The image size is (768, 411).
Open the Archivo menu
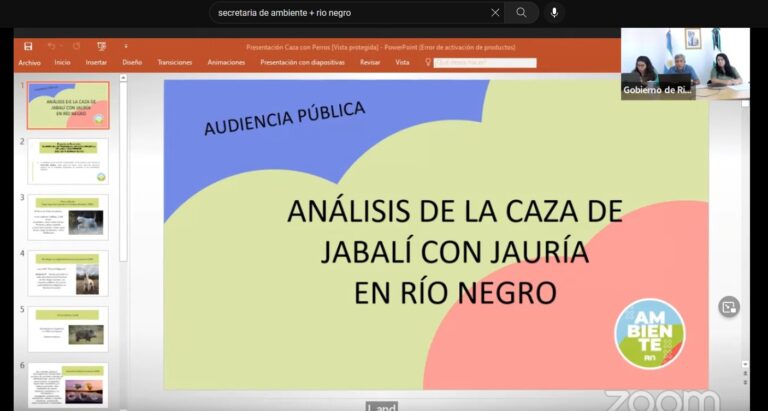point(29,62)
